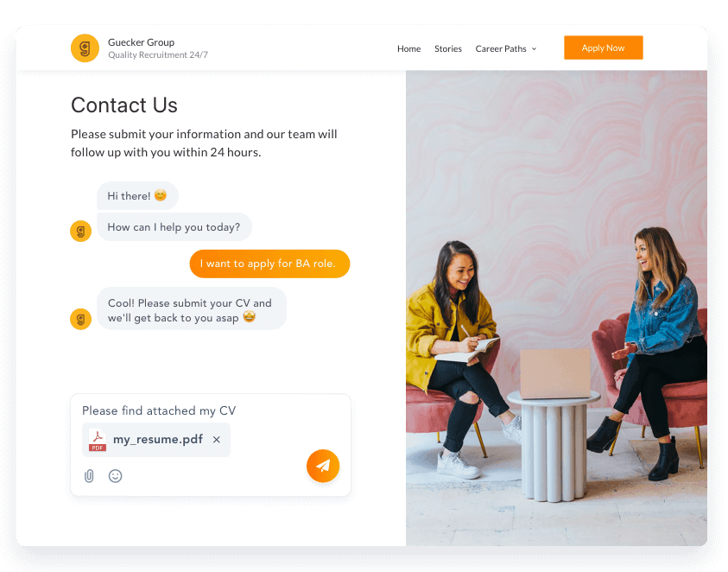
Task: Click bot avatar beside 'Cool! Please submit'
Action: (x=81, y=319)
